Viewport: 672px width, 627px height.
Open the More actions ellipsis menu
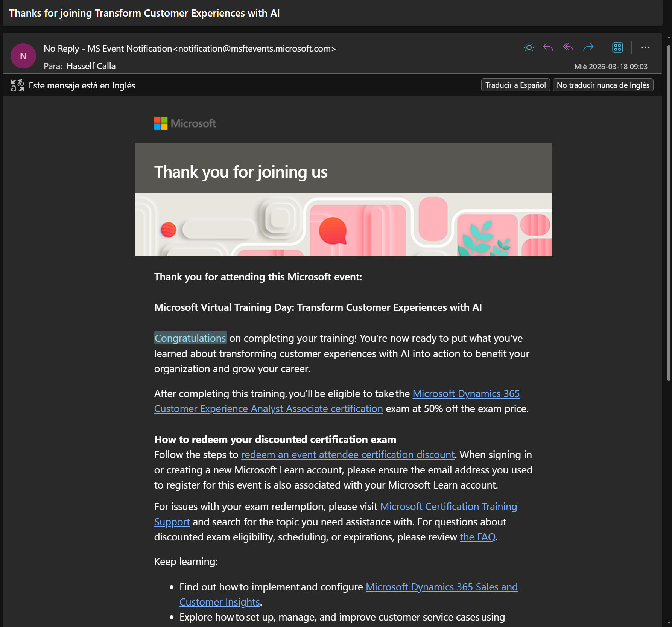(645, 47)
